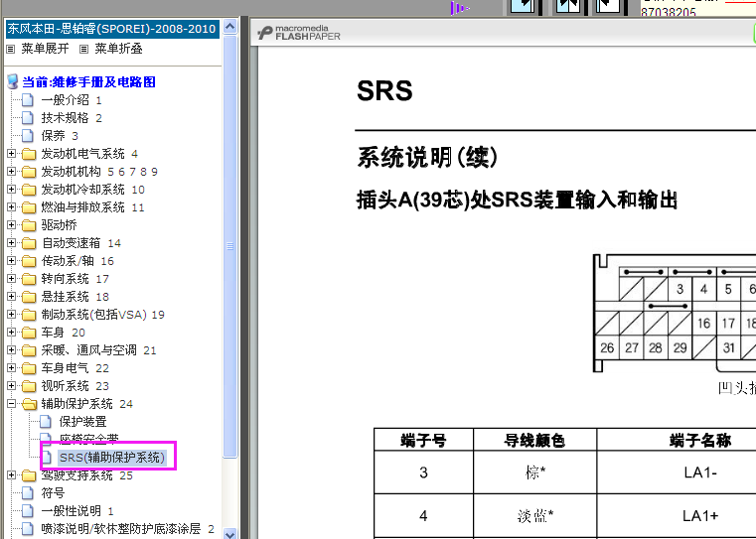Click the page icon of 一般性说明 1
756x539 pixels.
coord(28,510)
